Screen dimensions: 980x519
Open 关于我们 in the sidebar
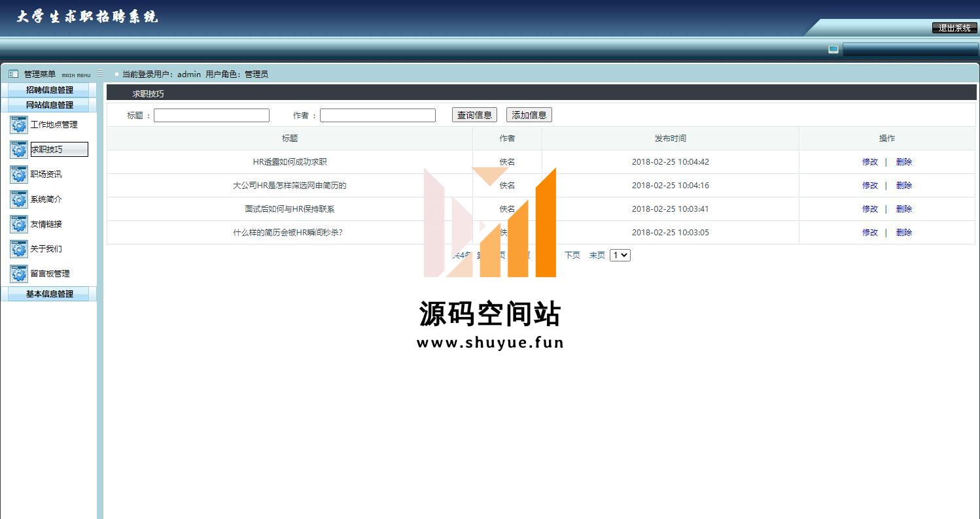coord(46,248)
